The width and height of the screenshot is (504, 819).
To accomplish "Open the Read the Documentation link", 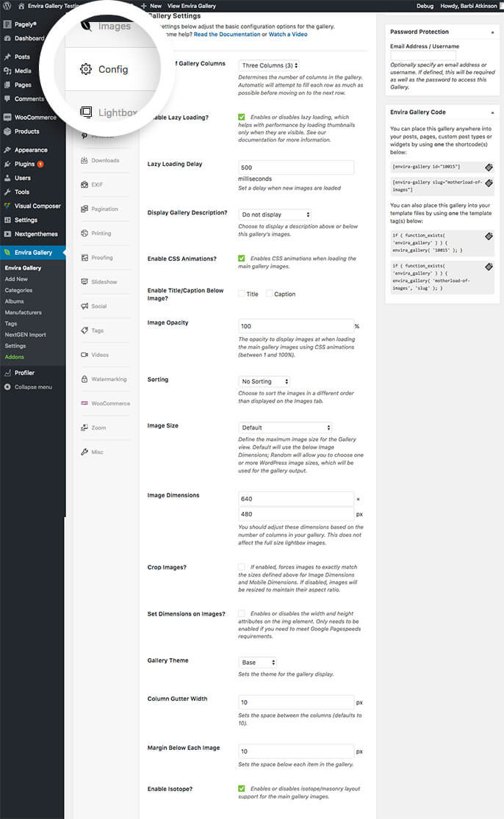I will (226, 34).
